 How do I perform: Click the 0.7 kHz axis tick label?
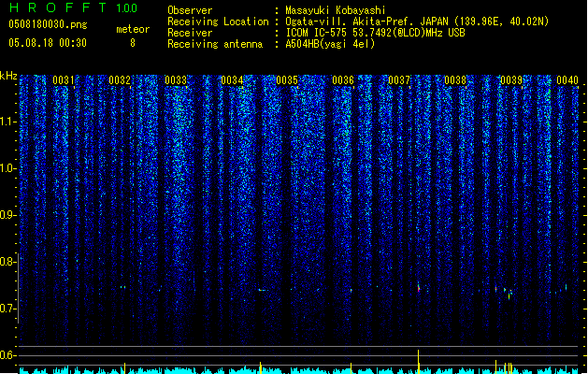point(7,309)
